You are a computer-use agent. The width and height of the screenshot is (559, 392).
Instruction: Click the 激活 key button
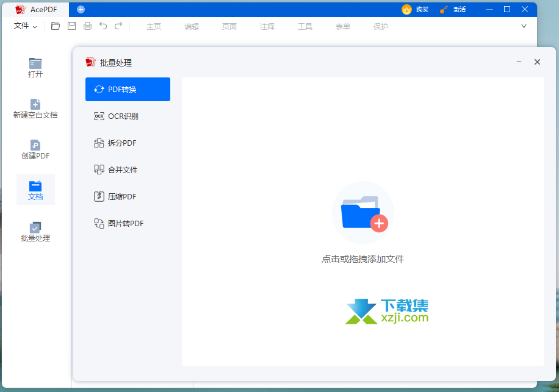[x=453, y=10]
